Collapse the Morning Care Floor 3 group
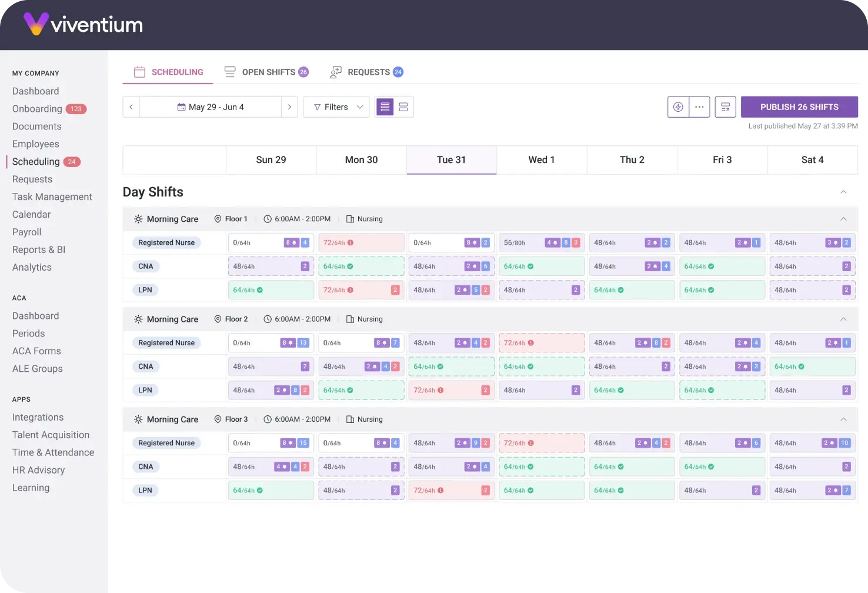 [843, 419]
